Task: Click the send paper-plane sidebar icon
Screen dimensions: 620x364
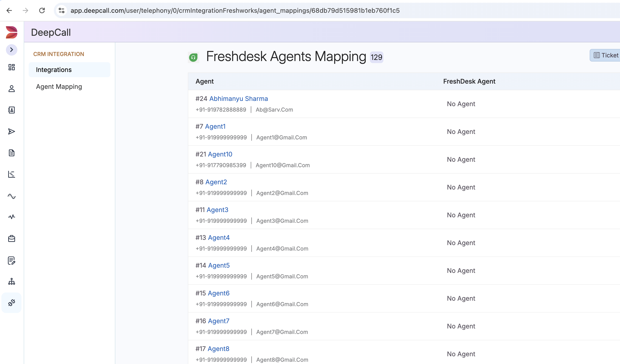Action: 11,132
